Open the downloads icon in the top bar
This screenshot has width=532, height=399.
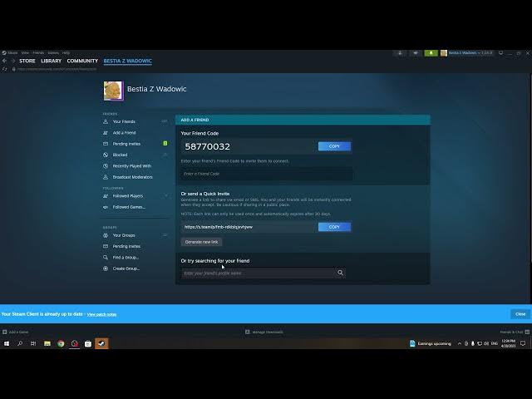pyautogui.click(x=400, y=53)
